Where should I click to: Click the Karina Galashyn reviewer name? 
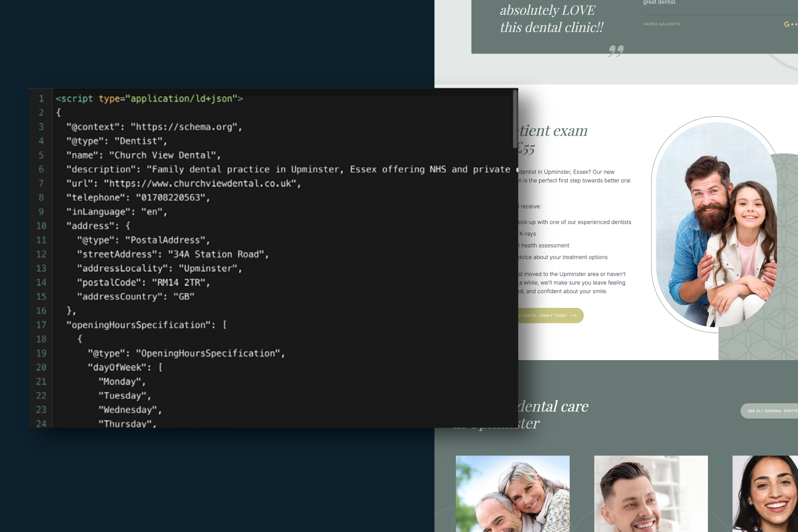point(662,24)
